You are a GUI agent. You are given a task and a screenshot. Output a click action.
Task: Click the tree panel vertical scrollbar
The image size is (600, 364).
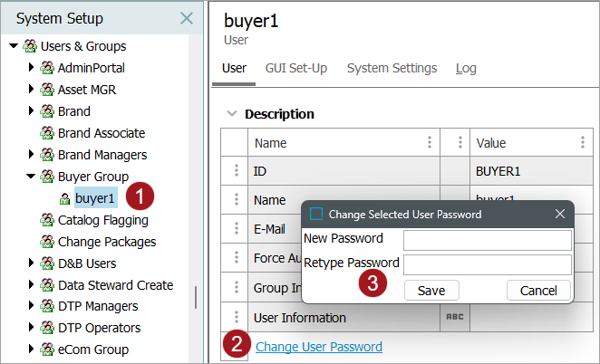pyautogui.click(x=196, y=298)
